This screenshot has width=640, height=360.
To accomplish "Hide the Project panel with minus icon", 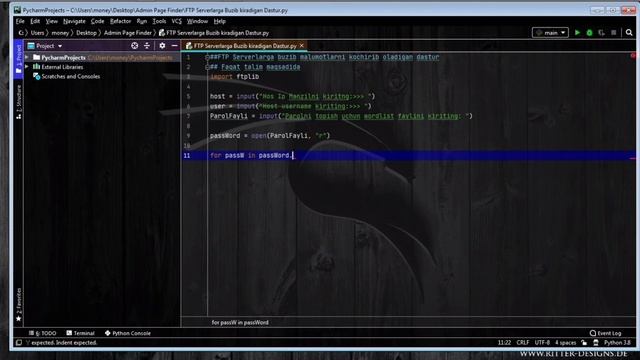I will (174, 46).
